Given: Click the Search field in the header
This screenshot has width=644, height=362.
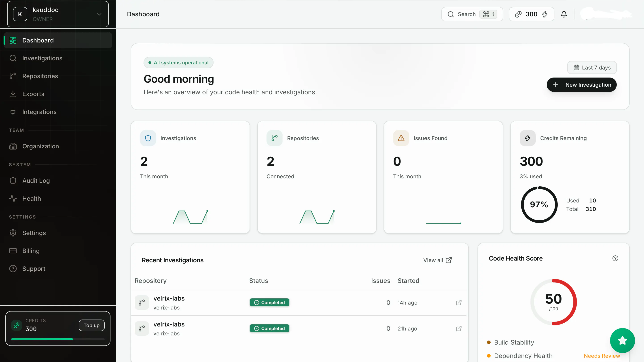Looking at the screenshot, I should (472, 14).
